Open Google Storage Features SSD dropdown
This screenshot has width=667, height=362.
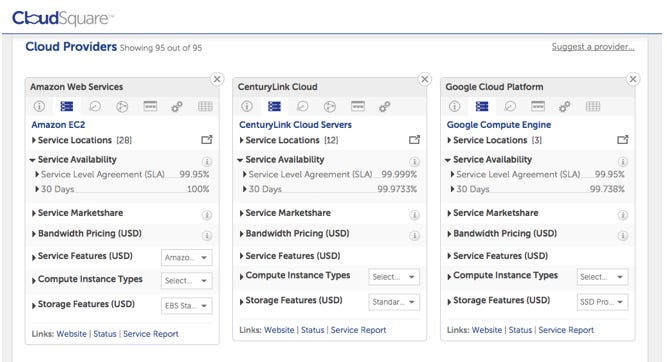click(x=602, y=302)
